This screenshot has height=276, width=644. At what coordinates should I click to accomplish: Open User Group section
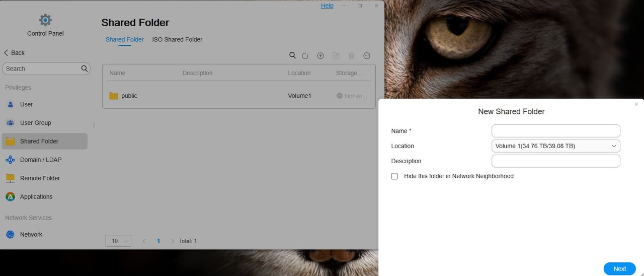pos(44,123)
